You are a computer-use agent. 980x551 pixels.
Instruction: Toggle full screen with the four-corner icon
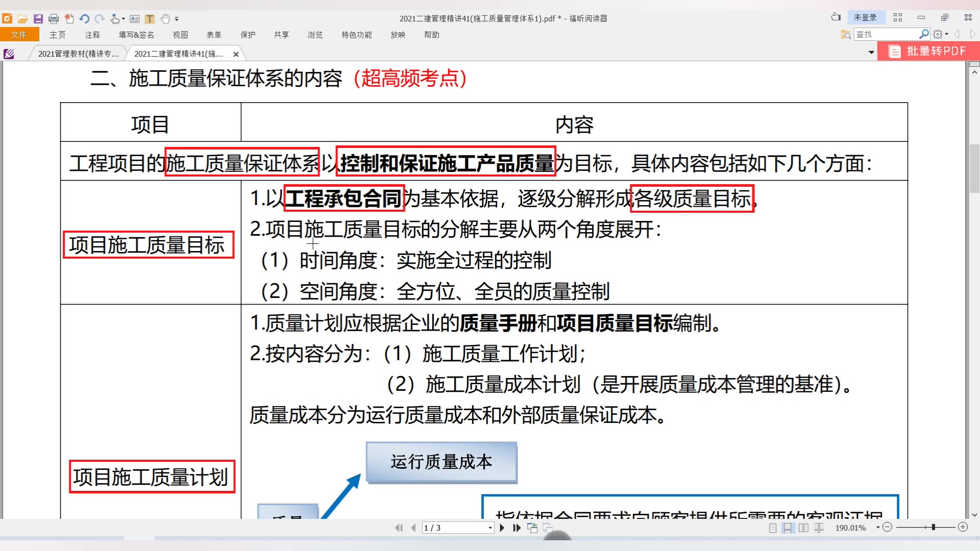(898, 17)
